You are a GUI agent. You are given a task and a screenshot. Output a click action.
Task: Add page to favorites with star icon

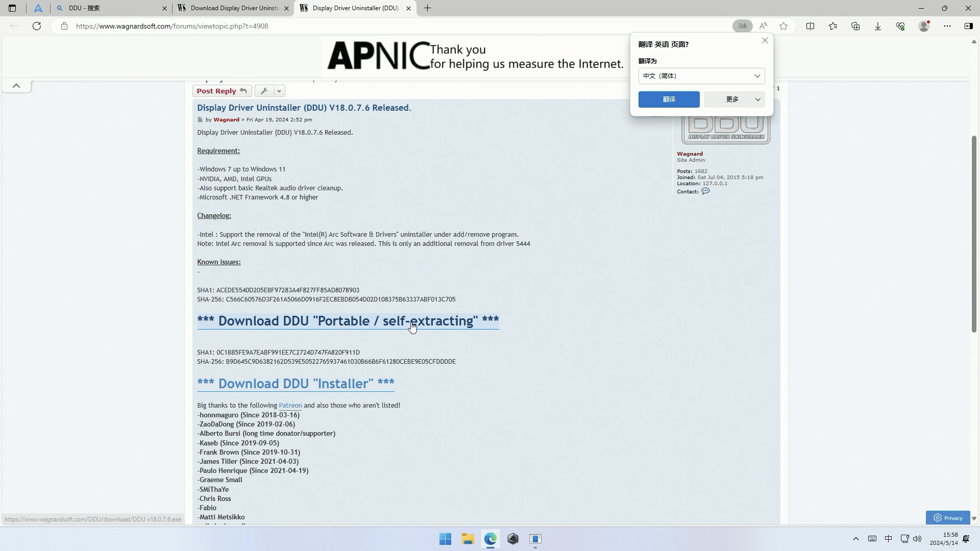pos(783,26)
